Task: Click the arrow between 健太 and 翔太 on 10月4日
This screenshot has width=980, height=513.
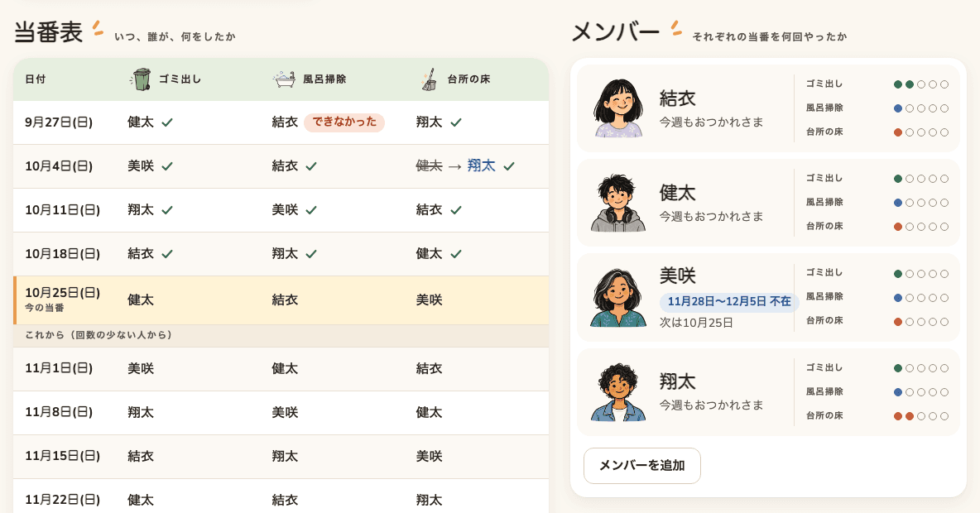Action: (x=455, y=166)
